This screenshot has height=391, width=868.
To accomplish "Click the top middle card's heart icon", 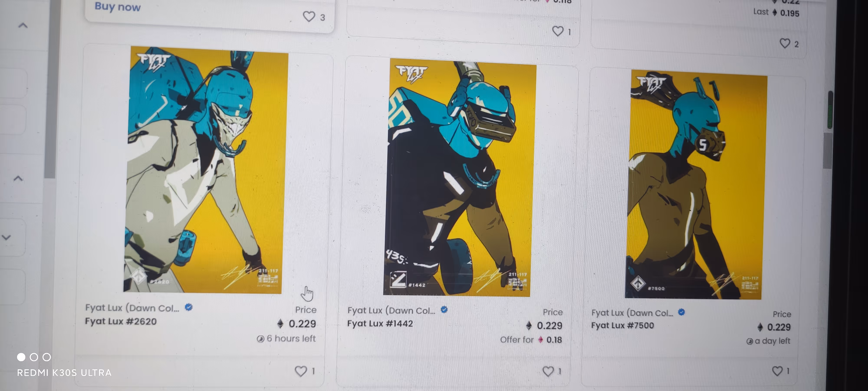I will click(558, 31).
